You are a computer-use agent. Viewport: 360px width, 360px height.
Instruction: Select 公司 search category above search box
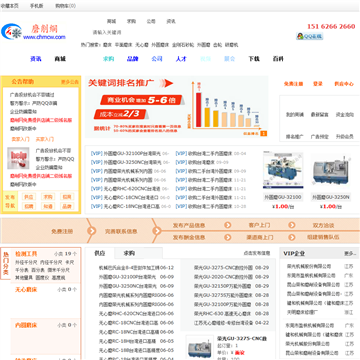click(x=151, y=21)
